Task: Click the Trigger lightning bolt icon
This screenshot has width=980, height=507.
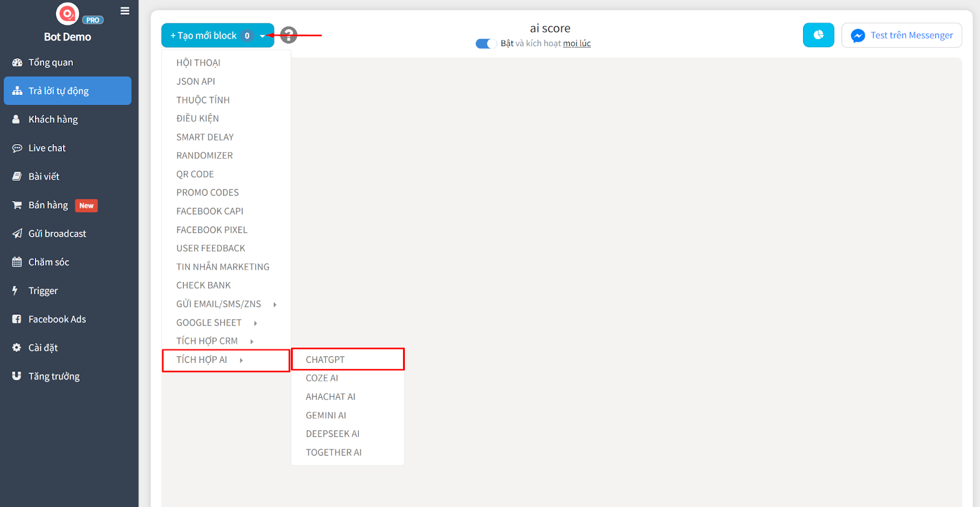Action: click(x=15, y=291)
